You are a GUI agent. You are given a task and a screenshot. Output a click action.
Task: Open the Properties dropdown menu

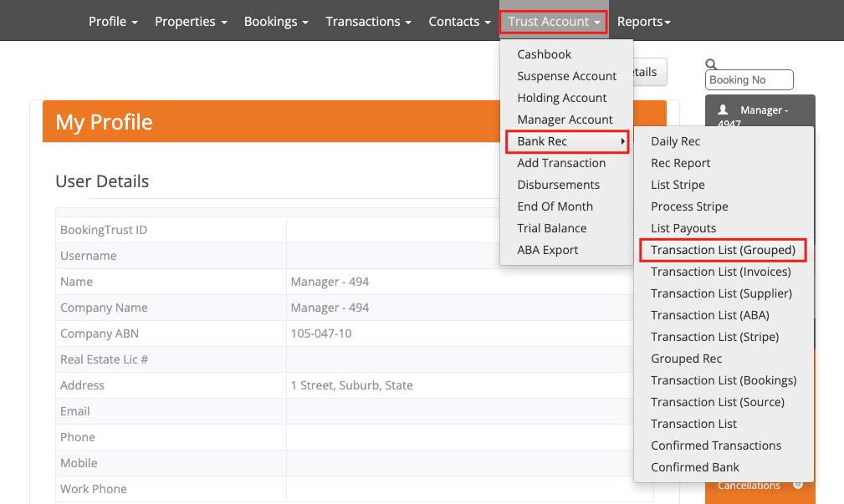[191, 22]
